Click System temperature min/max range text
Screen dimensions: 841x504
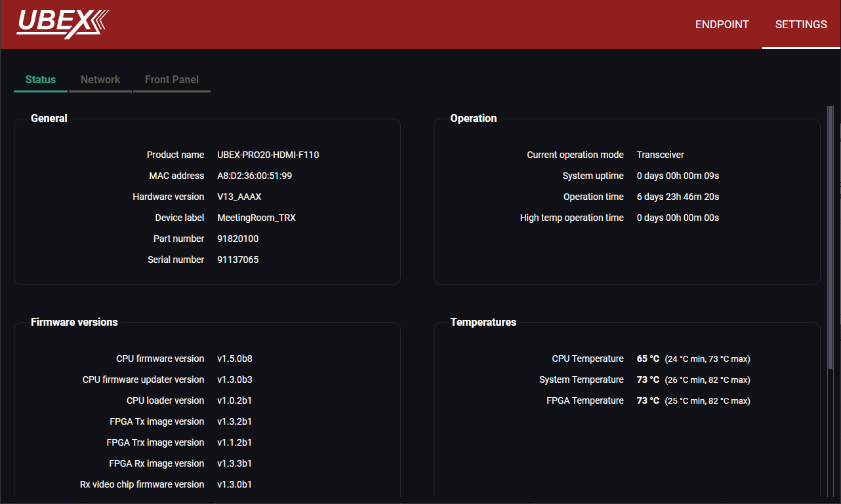[x=708, y=380]
